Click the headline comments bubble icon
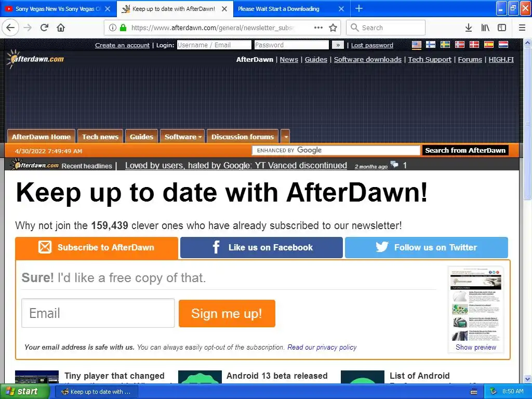Image resolution: width=532 pixels, height=399 pixels. tap(394, 165)
